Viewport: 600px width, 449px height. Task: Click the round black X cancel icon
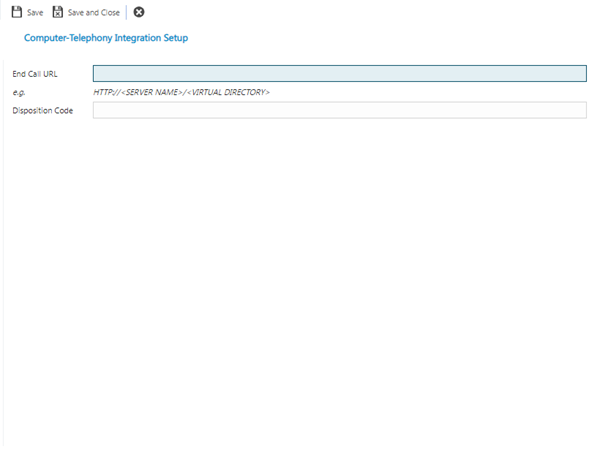pyautogui.click(x=139, y=12)
